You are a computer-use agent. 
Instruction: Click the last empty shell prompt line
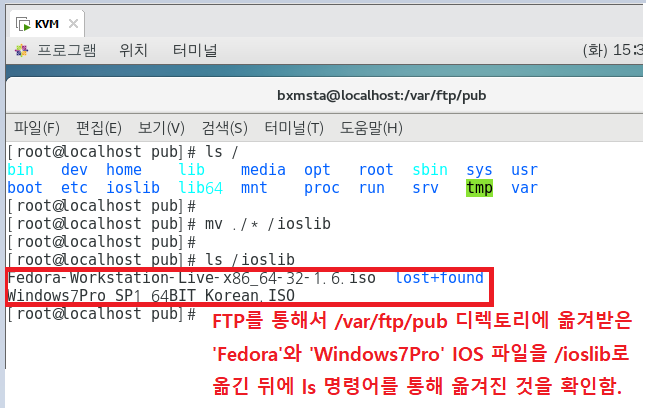101,314
